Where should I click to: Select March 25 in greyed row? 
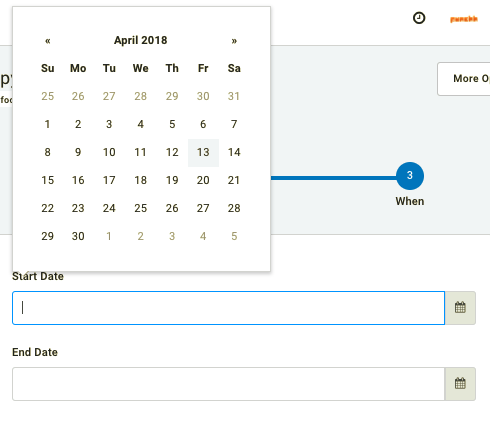click(48, 96)
